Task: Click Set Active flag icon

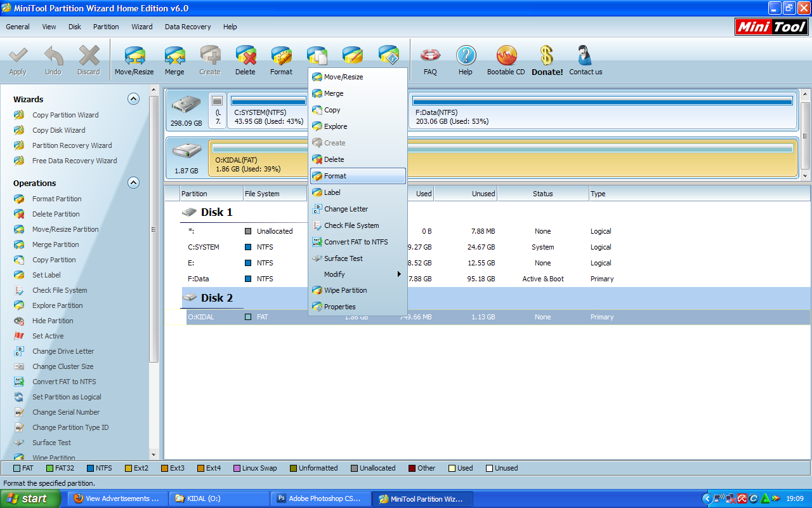Action: (19, 336)
